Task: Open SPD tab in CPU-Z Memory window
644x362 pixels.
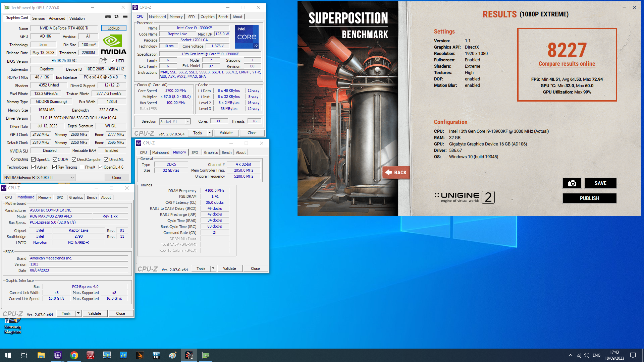Action: [195, 153]
